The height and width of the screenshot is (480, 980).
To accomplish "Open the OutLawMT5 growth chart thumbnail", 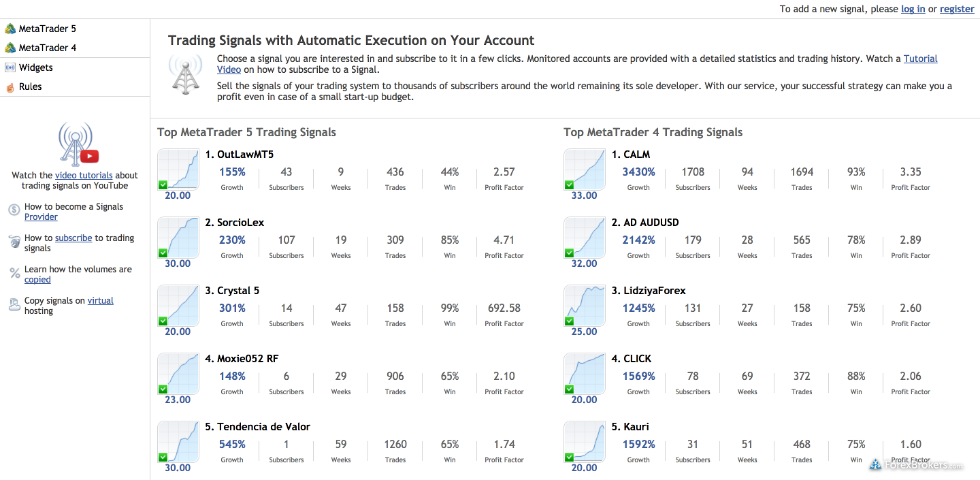I will pyautogui.click(x=178, y=169).
